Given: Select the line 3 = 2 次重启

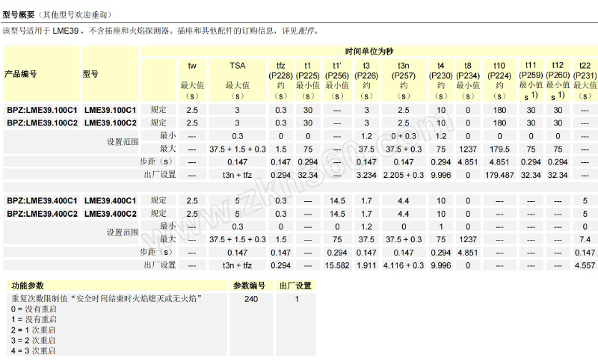Looking at the screenshot, I should [33, 340].
